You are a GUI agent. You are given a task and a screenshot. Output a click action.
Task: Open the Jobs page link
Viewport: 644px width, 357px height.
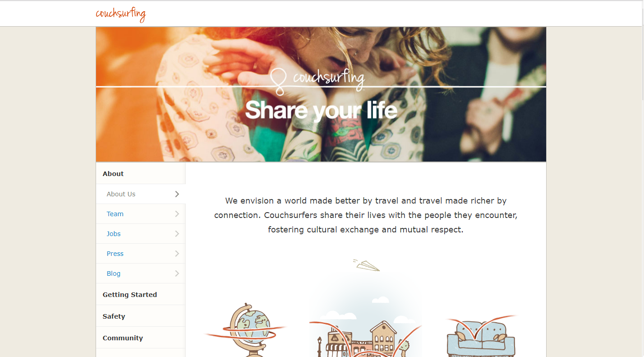click(114, 234)
